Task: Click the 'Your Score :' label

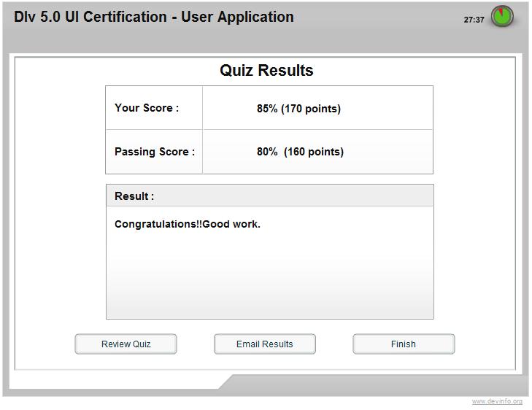Action: click(147, 108)
